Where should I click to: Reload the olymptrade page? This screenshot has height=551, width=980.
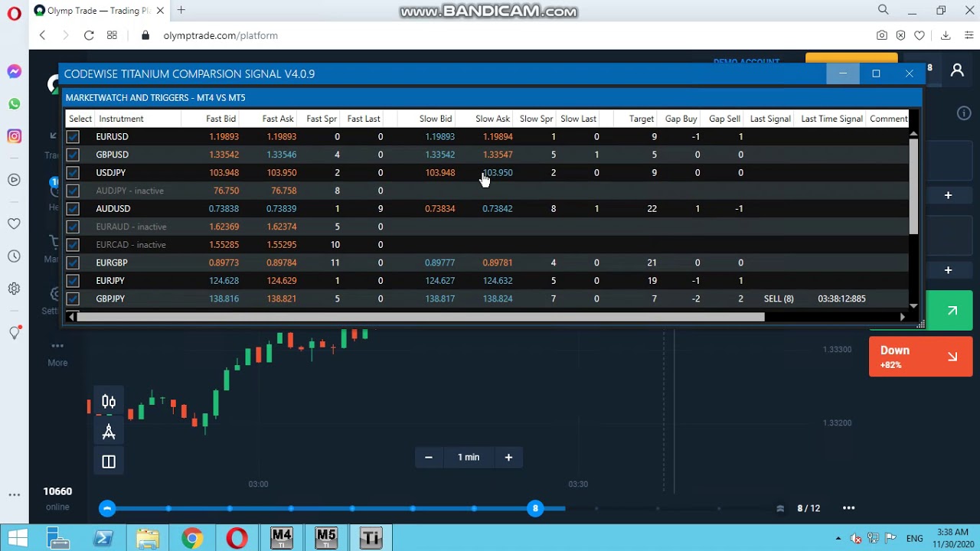tap(89, 35)
